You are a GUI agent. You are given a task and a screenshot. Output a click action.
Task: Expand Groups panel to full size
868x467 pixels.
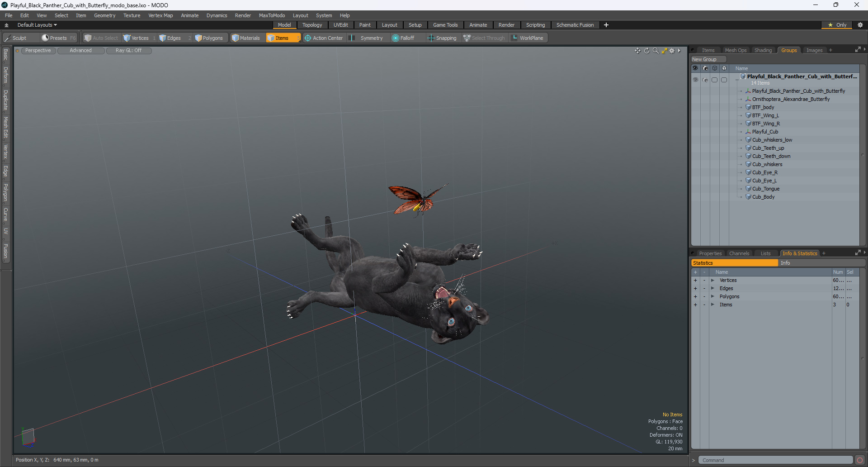(858, 50)
